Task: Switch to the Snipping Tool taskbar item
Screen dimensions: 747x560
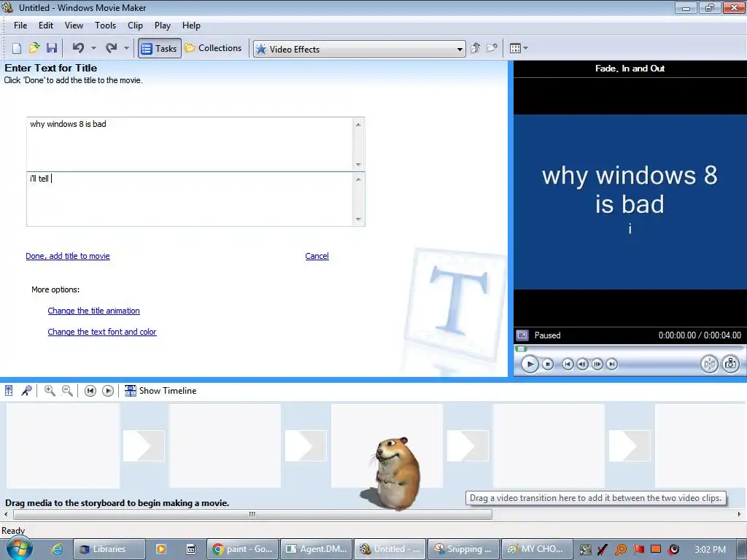Action: tap(463, 549)
